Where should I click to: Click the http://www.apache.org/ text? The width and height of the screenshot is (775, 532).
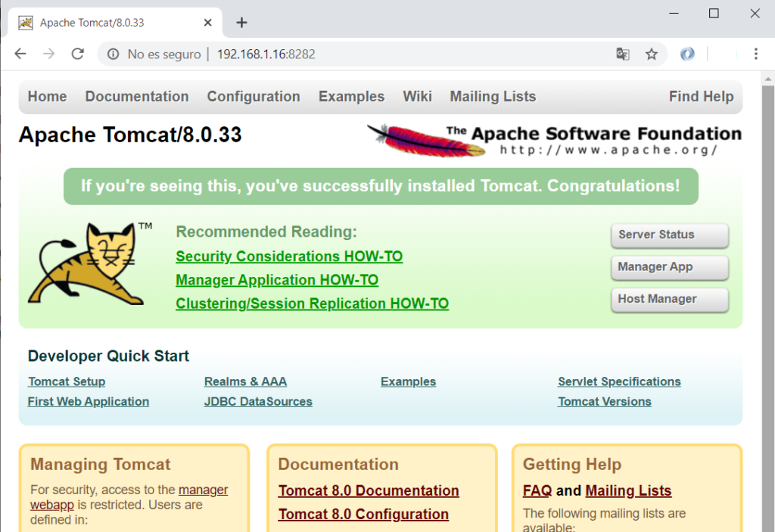[x=608, y=150]
